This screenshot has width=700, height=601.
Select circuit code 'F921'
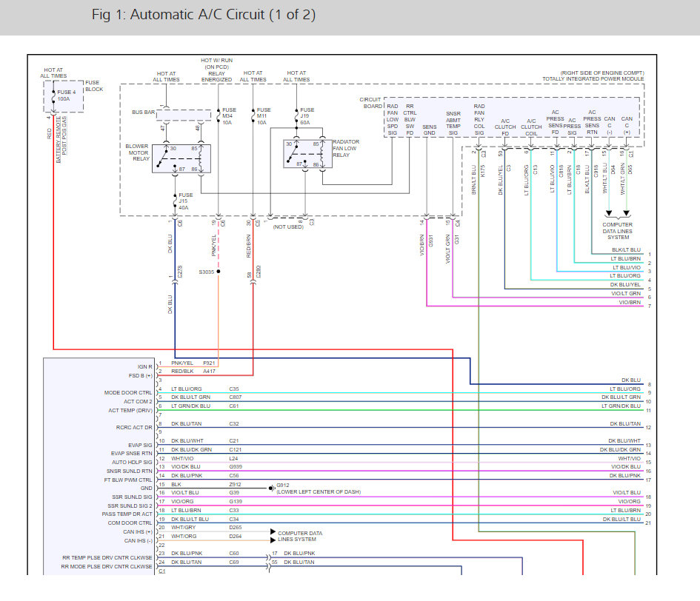pyautogui.click(x=209, y=363)
